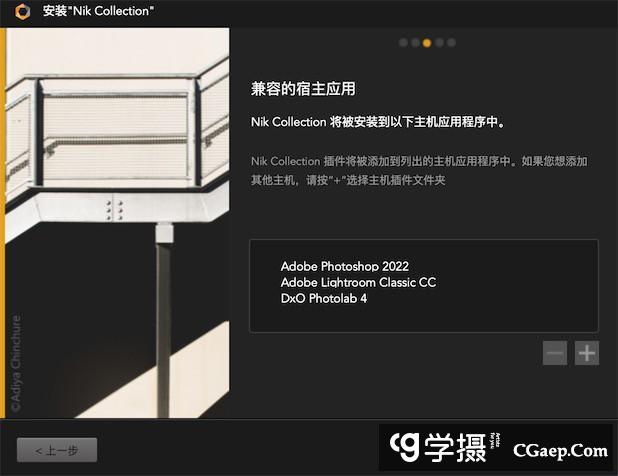Viewport: 618px width, 476px height.
Task: Click the CG学摄 watermark logo
Action: (x=444, y=447)
